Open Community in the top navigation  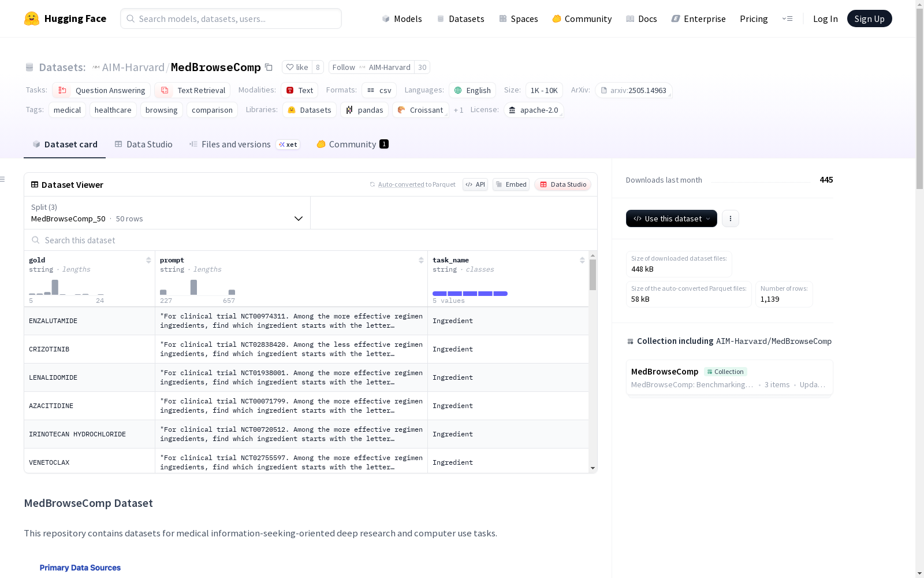point(582,18)
